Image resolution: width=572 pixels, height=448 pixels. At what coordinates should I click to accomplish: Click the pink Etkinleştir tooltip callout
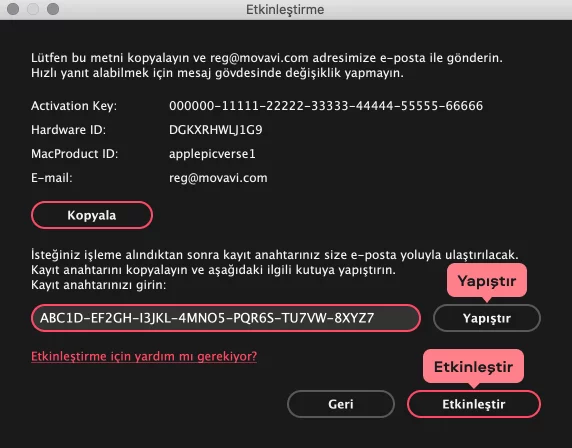click(x=474, y=367)
